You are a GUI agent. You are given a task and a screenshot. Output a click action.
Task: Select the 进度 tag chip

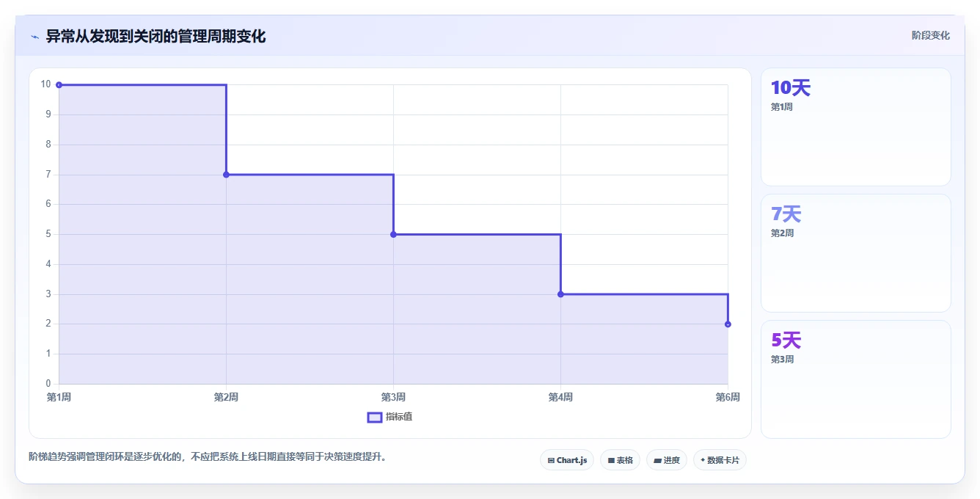tap(666, 460)
